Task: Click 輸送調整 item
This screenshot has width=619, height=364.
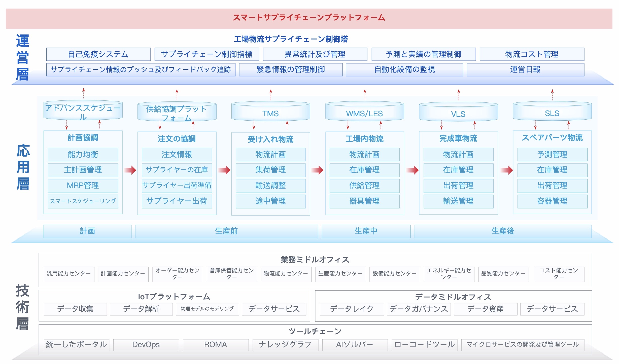Action: point(271,186)
